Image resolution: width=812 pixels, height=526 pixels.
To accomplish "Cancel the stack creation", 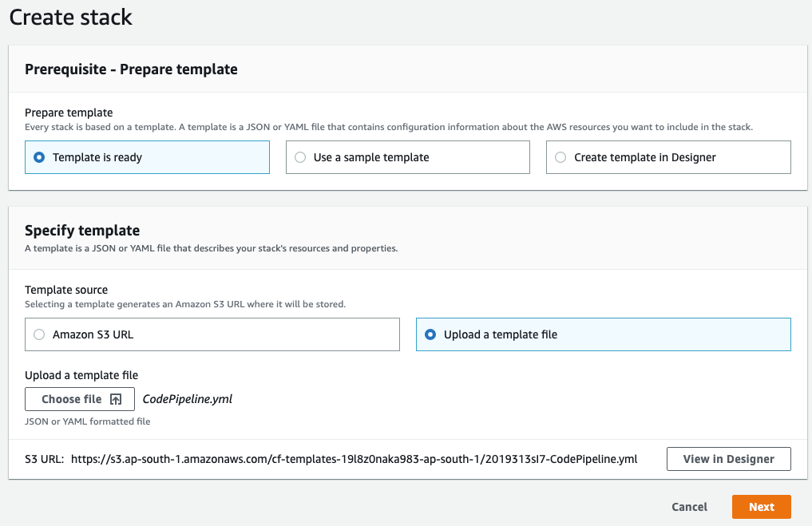I will (x=689, y=507).
